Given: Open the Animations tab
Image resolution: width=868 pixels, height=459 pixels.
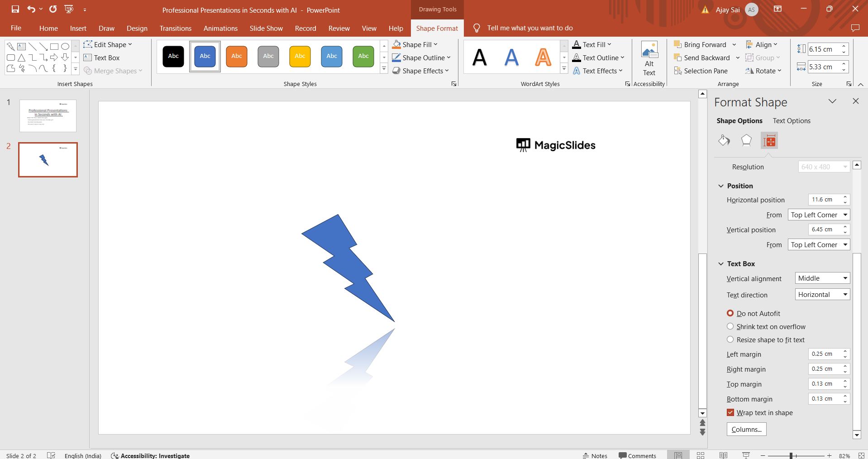Looking at the screenshot, I should click(220, 28).
